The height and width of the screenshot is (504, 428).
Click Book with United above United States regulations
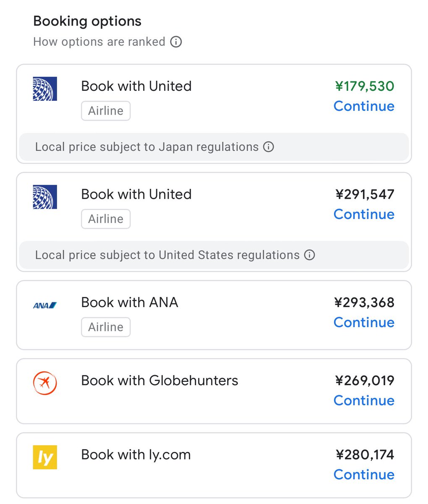tap(136, 194)
